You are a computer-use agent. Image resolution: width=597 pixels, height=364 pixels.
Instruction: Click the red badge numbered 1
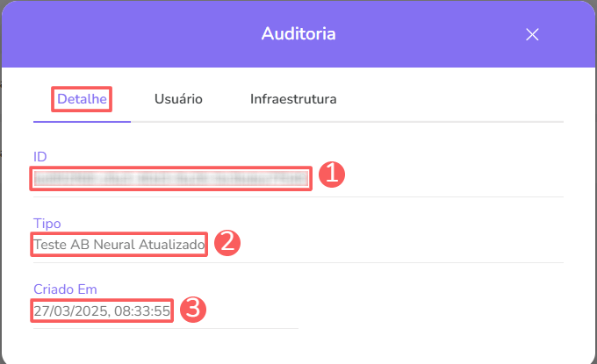(x=330, y=175)
